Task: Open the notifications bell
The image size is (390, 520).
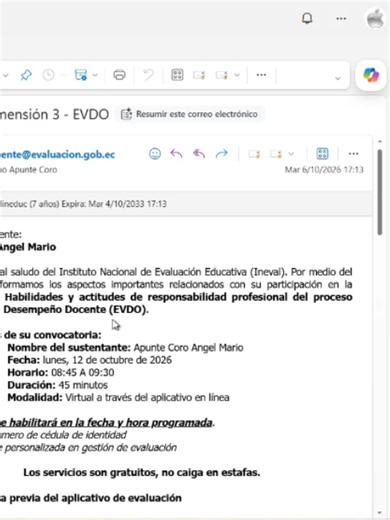Action: [307, 18]
